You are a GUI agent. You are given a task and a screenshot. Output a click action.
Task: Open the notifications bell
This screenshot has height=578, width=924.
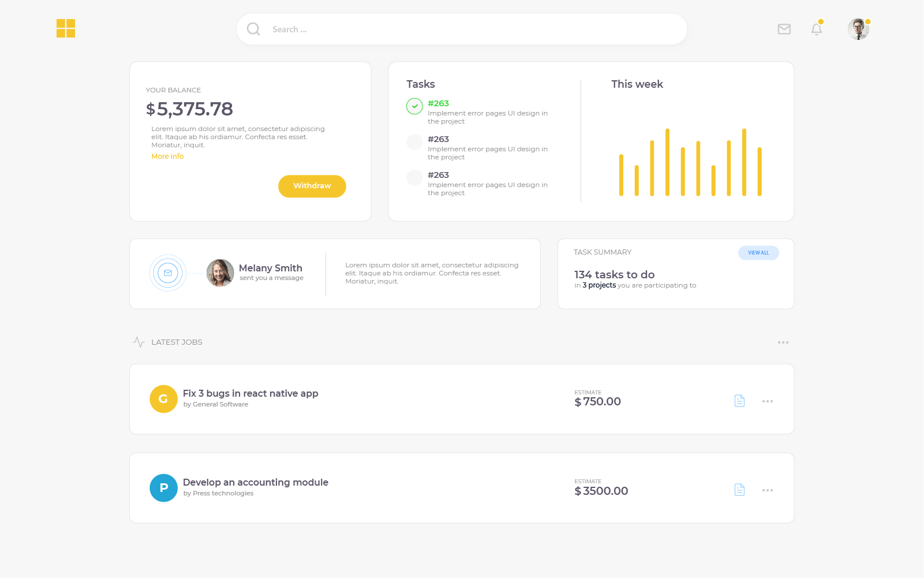[x=816, y=29]
